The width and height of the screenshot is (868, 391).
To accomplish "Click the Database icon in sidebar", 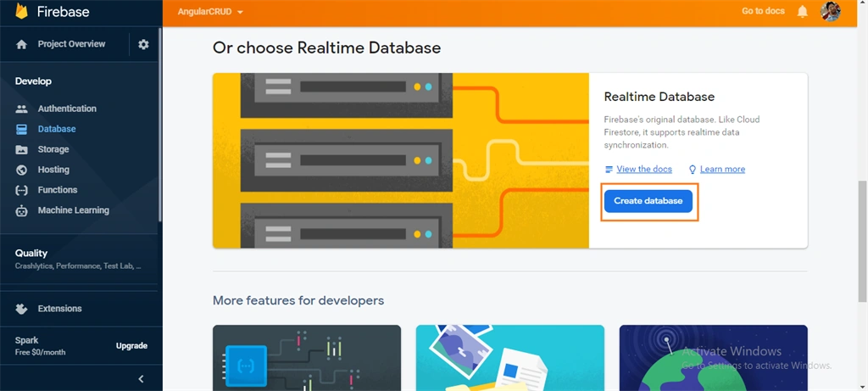I will pos(21,129).
